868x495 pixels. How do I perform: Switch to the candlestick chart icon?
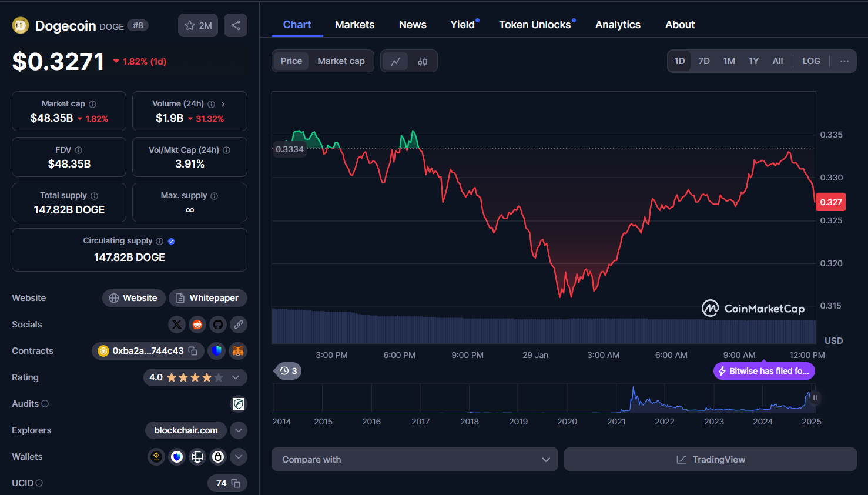(x=422, y=61)
